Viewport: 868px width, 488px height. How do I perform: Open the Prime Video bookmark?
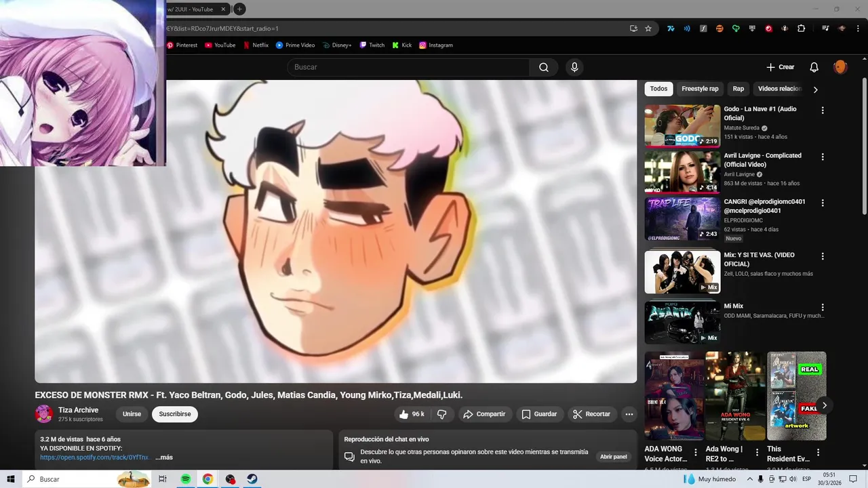295,45
